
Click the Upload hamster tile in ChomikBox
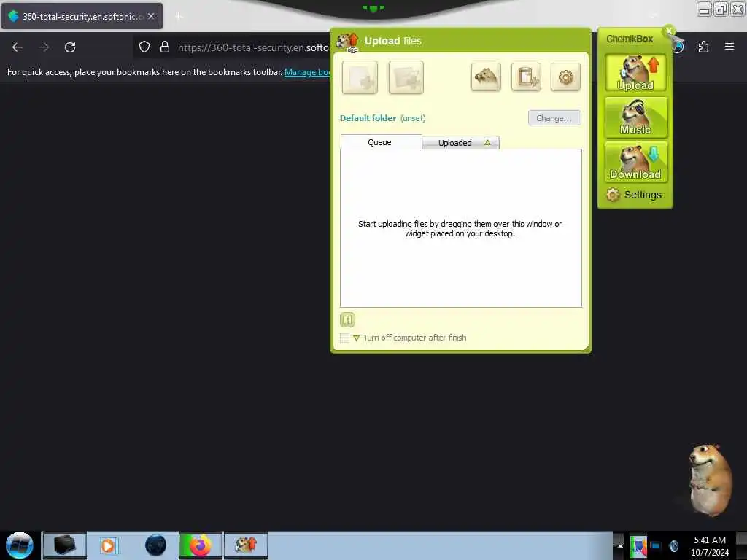click(635, 72)
